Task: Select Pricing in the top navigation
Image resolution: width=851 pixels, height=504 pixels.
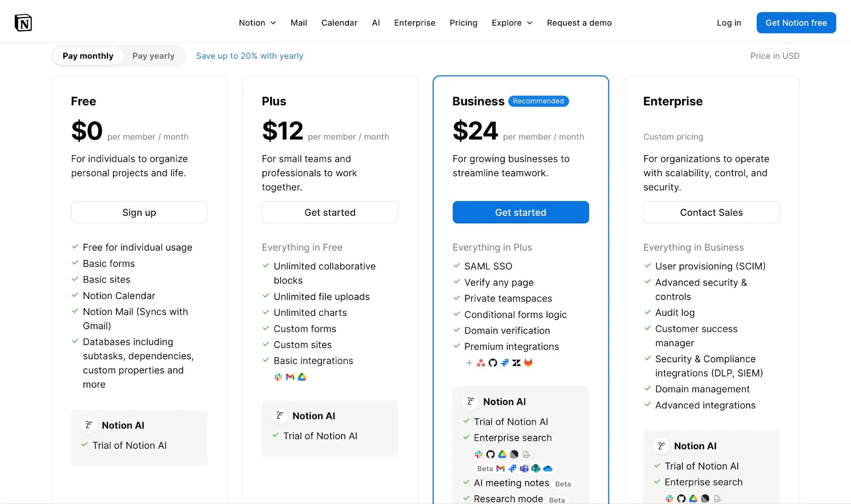Action: click(x=464, y=23)
